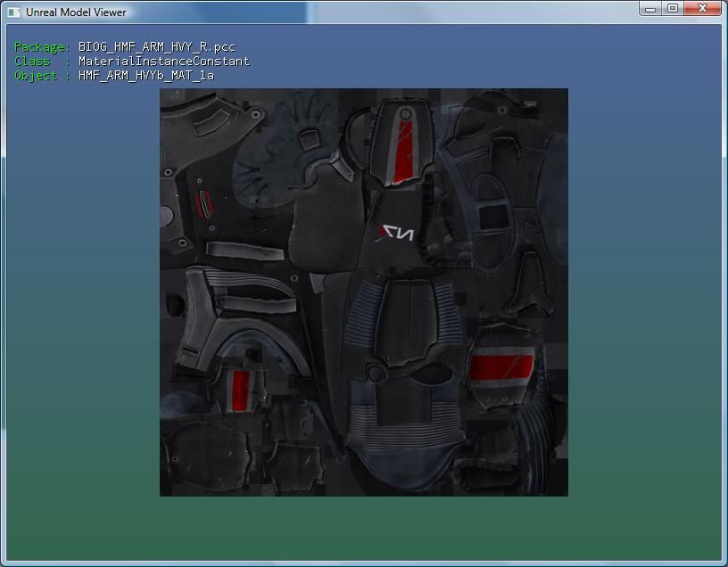This screenshot has height=567, width=728.
Task: Click the class value MaterialInstanceConstant
Action: (164, 62)
